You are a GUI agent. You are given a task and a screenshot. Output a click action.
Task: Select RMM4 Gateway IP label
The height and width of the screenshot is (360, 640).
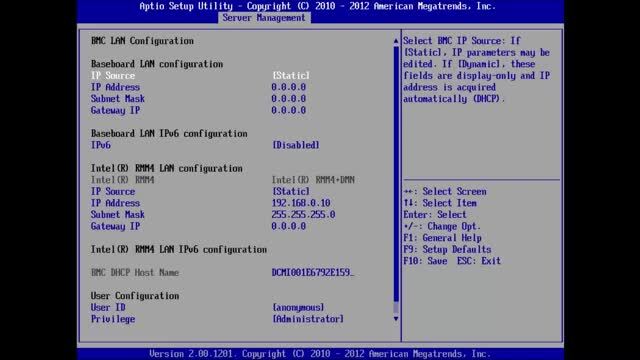coord(116,227)
